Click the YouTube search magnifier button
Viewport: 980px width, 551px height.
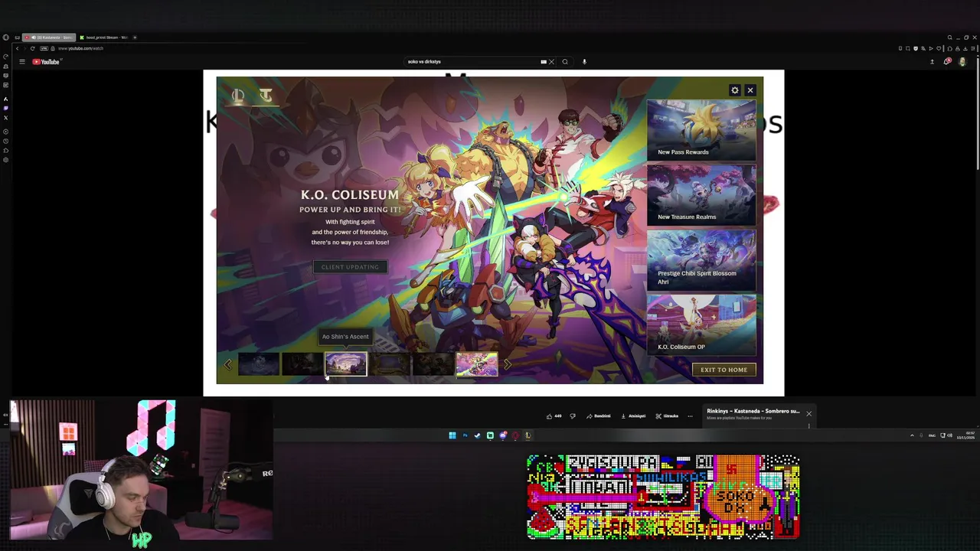point(565,62)
